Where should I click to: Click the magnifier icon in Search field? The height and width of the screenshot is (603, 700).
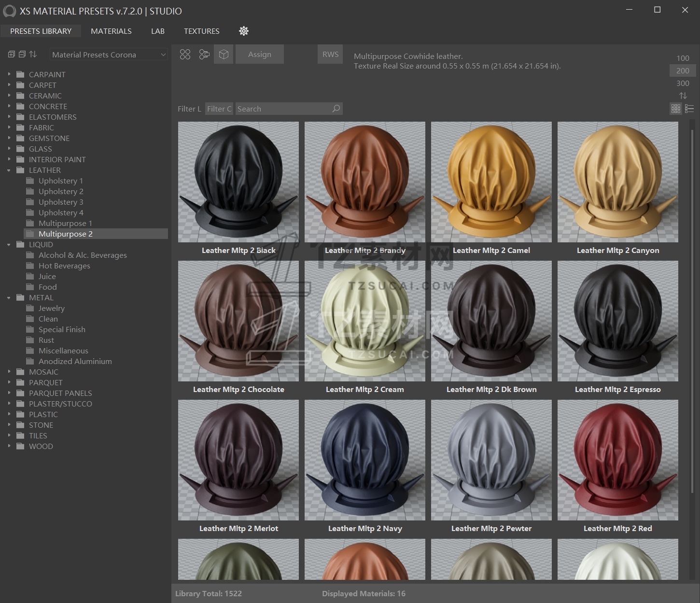tap(336, 109)
